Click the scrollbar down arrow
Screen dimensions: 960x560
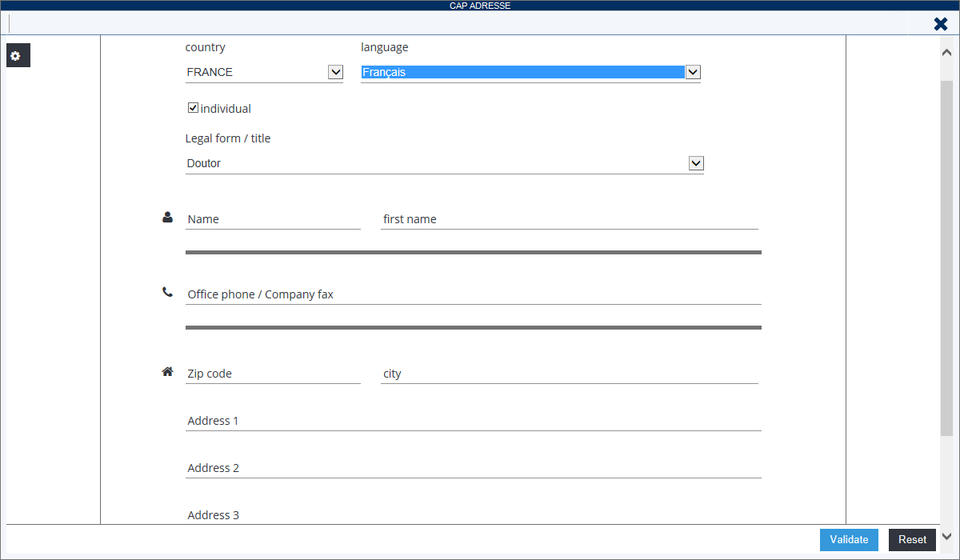946,537
